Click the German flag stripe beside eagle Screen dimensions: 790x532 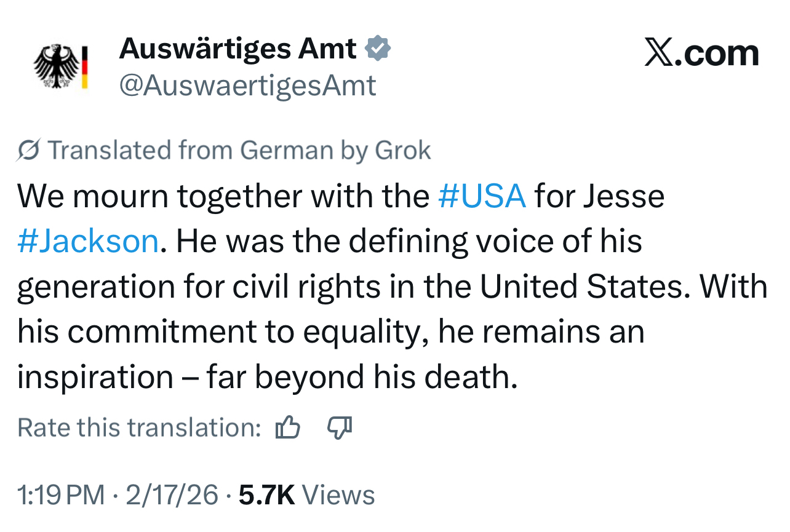coord(85,66)
